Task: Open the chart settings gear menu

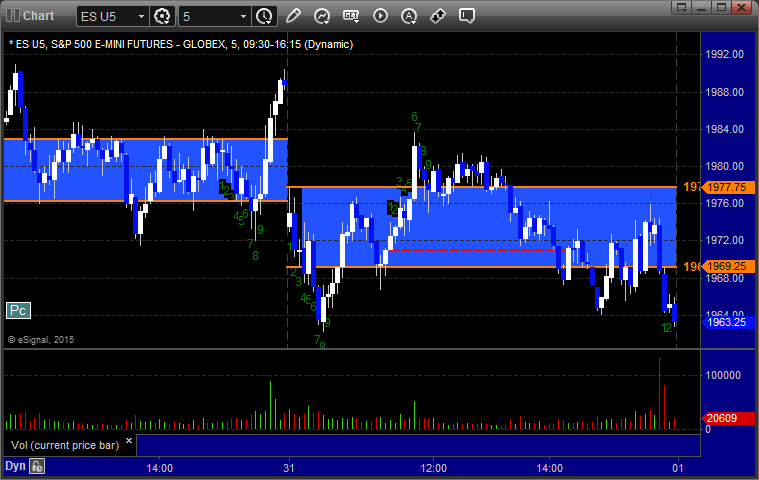Action: pyautogui.click(x=162, y=16)
